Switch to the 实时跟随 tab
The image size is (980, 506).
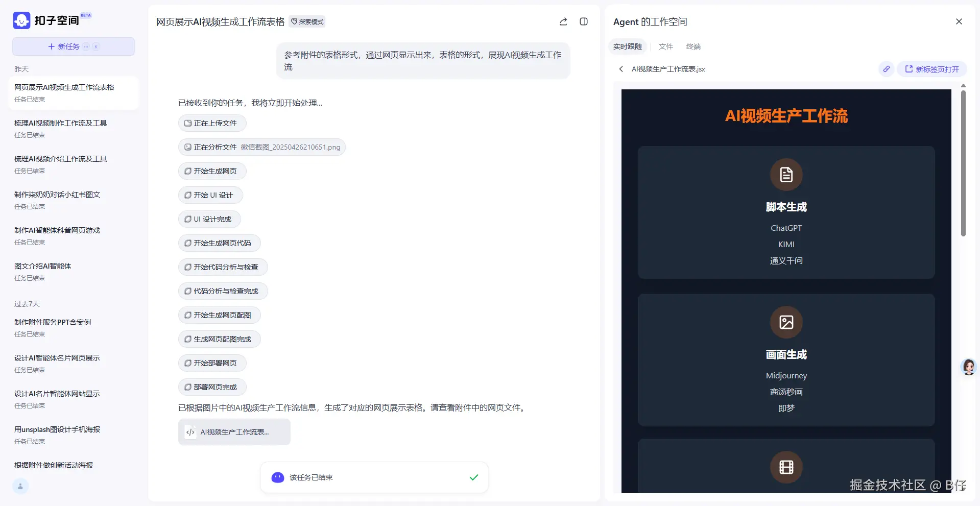628,46
